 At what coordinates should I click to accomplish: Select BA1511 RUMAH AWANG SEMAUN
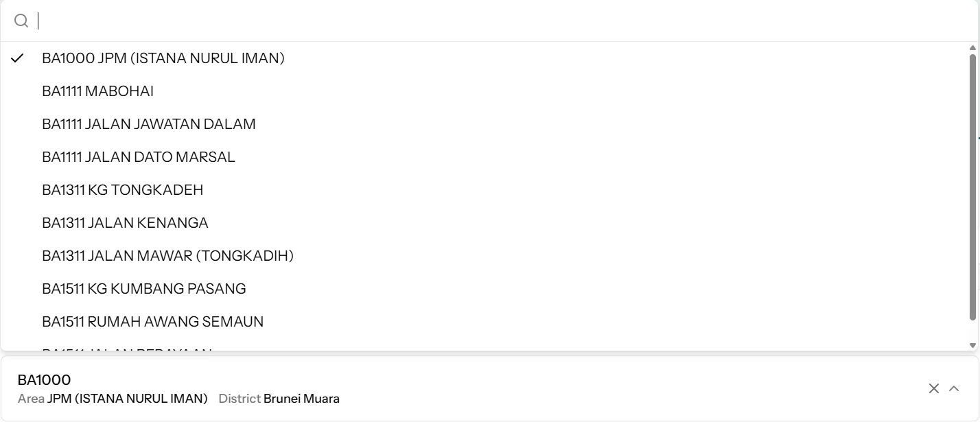(152, 322)
